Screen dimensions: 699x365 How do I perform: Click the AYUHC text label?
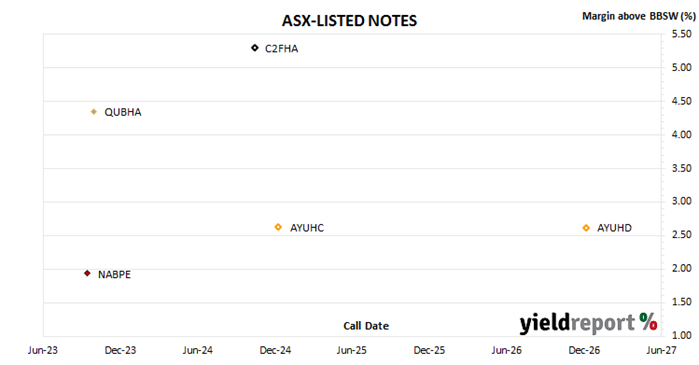[307, 228]
